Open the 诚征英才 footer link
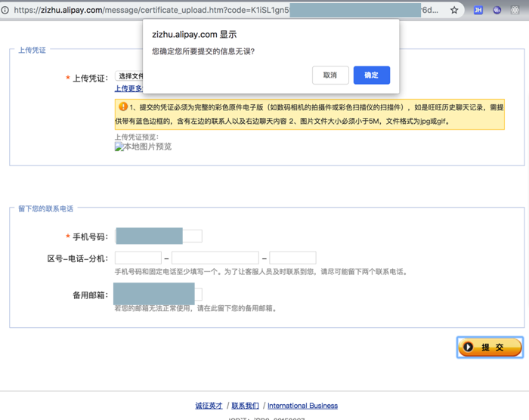Viewport: 529px width, 420px height. (209, 406)
